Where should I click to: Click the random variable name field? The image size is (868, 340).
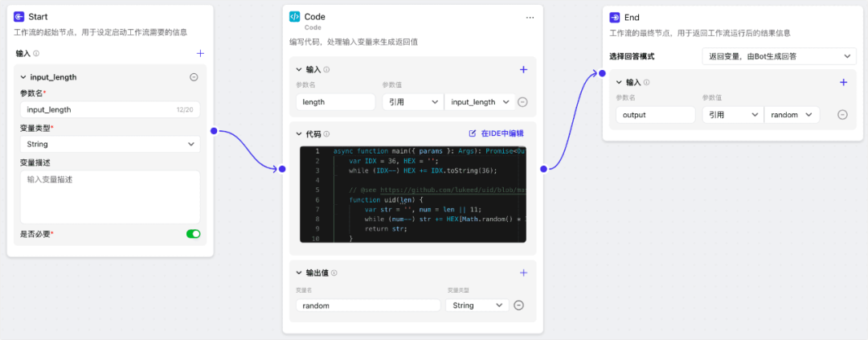click(x=369, y=305)
